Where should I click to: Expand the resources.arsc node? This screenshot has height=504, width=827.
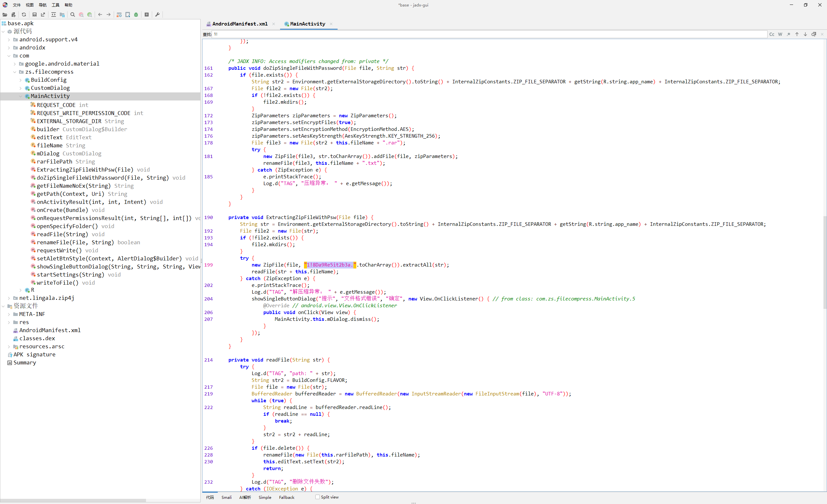point(9,346)
